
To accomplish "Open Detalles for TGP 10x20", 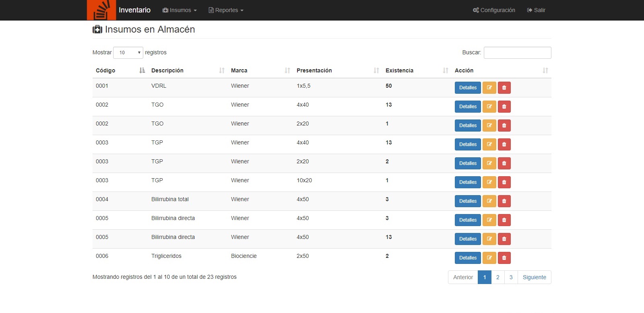I will pyautogui.click(x=468, y=182).
